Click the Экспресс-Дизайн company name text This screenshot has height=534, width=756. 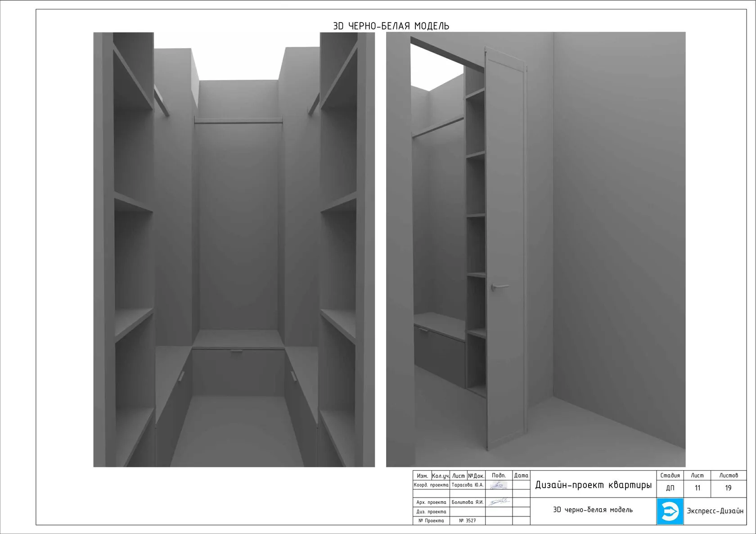[715, 511]
